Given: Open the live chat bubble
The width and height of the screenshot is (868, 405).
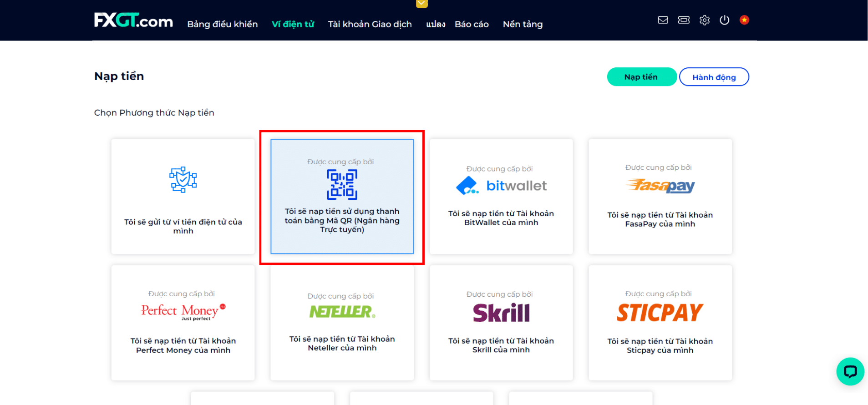Looking at the screenshot, I should 850,372.
